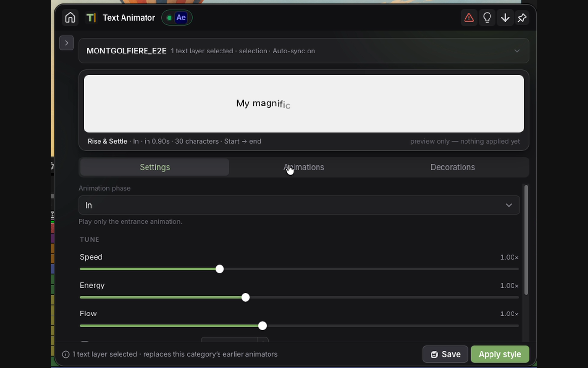Open the Animation phase dropdown
Image resolution: width=588 pixels, height=368 pixels.
coord(299,205)
